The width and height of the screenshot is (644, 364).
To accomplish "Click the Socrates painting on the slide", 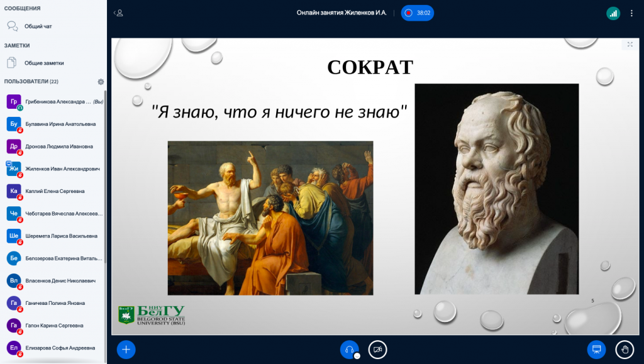I will 270,218.
